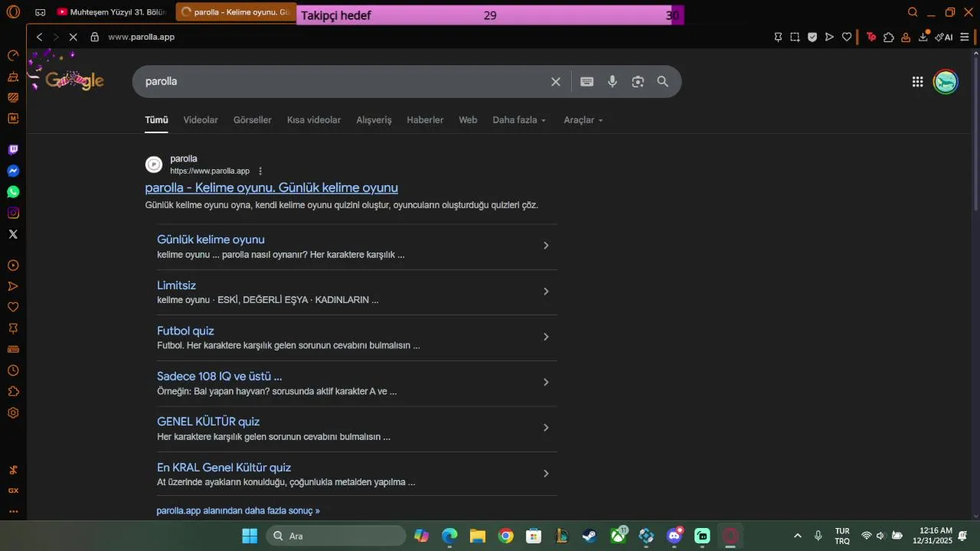The height and width of the screenshot is (551, 980).
Task: Switch to the Alışveriş tab
Action: tap(374, 120)
